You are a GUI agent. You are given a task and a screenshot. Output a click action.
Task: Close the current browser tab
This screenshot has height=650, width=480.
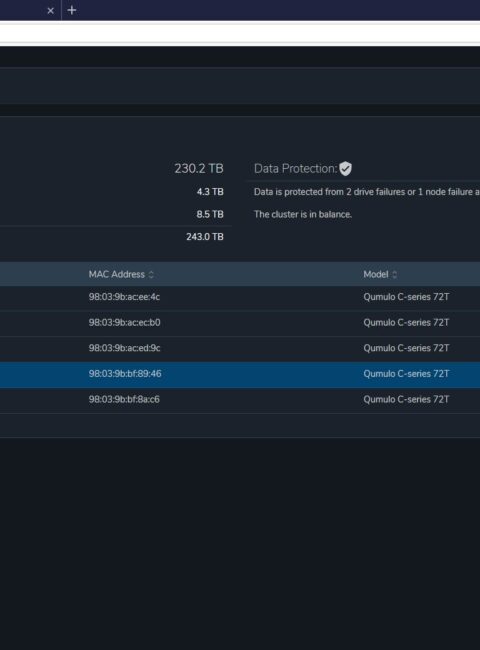[51, 11]
